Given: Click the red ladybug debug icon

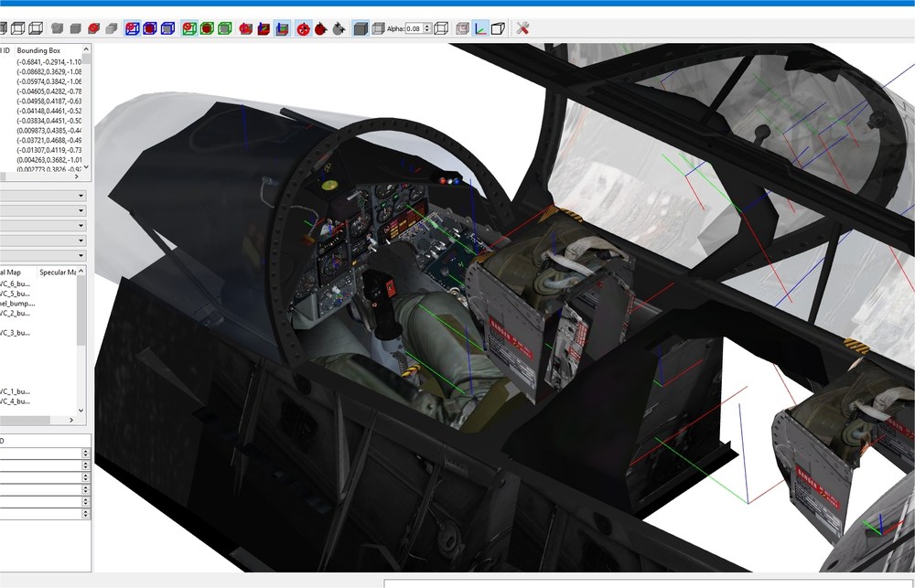Looking at the screenshot, I should (x=320, y=28).
